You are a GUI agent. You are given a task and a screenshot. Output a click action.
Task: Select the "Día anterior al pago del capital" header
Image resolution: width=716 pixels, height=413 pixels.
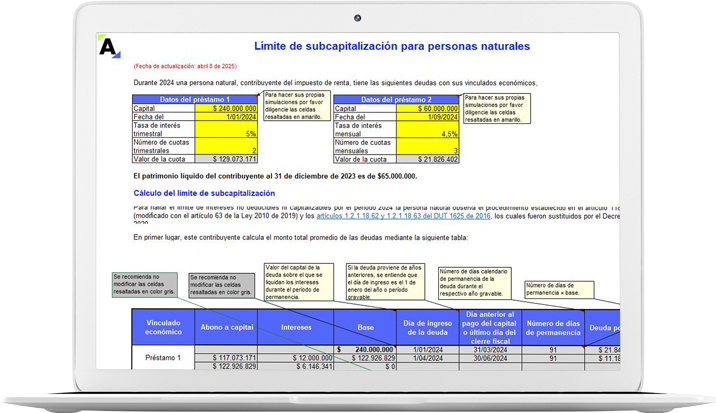[x=490, y=327]
